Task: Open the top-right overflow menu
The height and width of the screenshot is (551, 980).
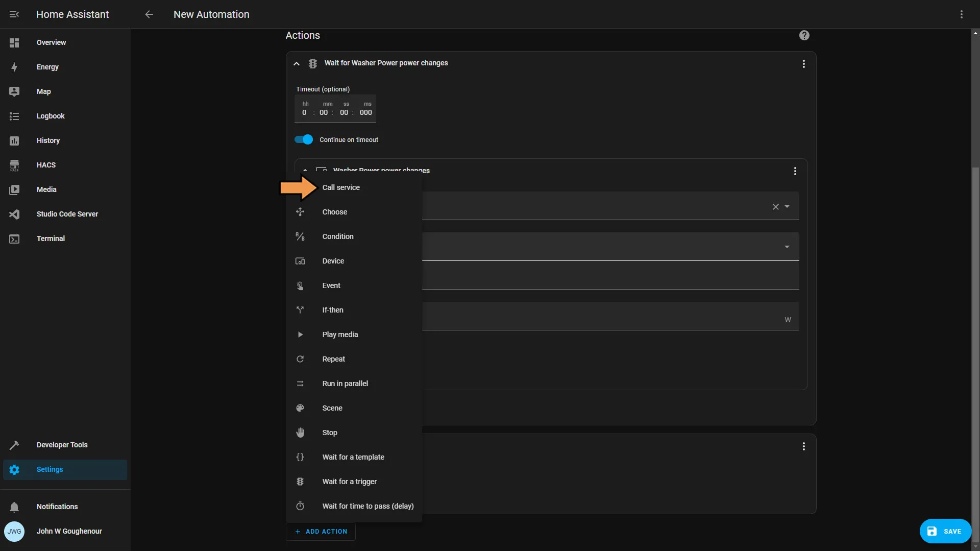Action: [962, 14]
